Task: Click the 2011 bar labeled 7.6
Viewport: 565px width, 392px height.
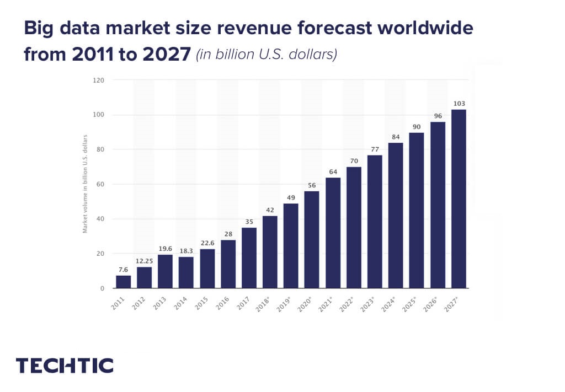Action: (x=123, y=282)
